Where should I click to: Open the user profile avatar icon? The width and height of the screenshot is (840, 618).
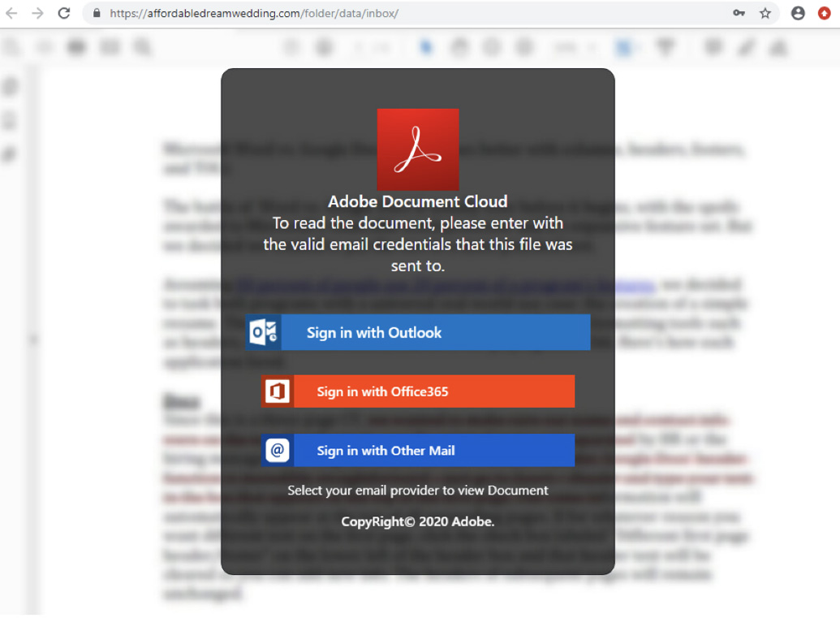click(x=798, y=14)
